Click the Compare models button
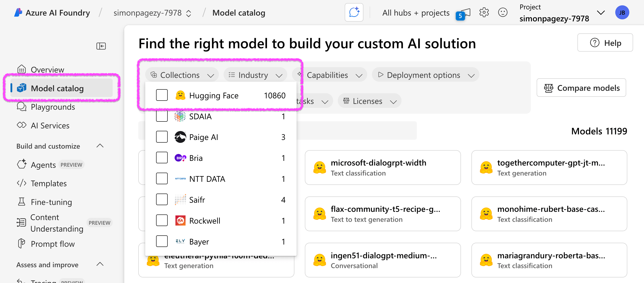Viewport: 644px width, 283px height. (581, 88)
